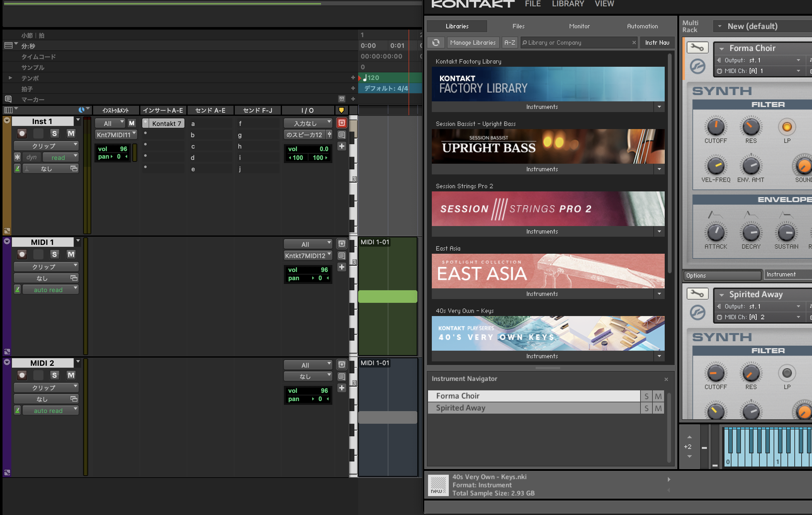The image size is (812, 515).
Task: Click the Inst 1 track freeze snowflake icon
Action: [18, 157]
